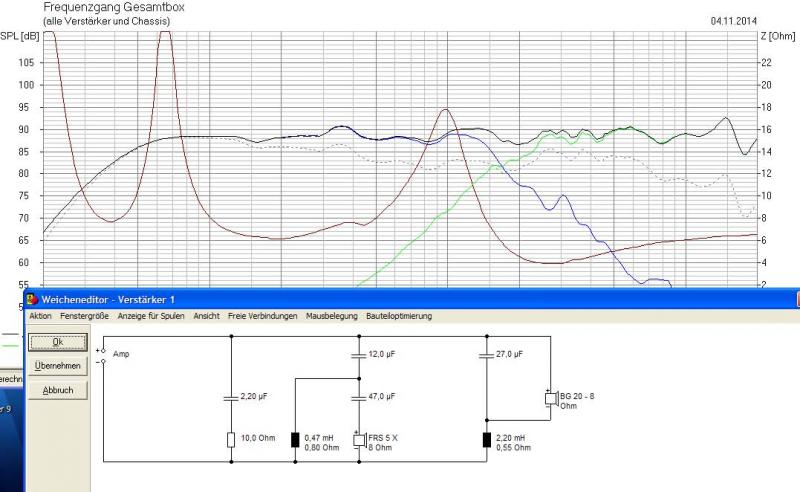
Task: Open the Mausbelegung menu
Action: [332, 316]
